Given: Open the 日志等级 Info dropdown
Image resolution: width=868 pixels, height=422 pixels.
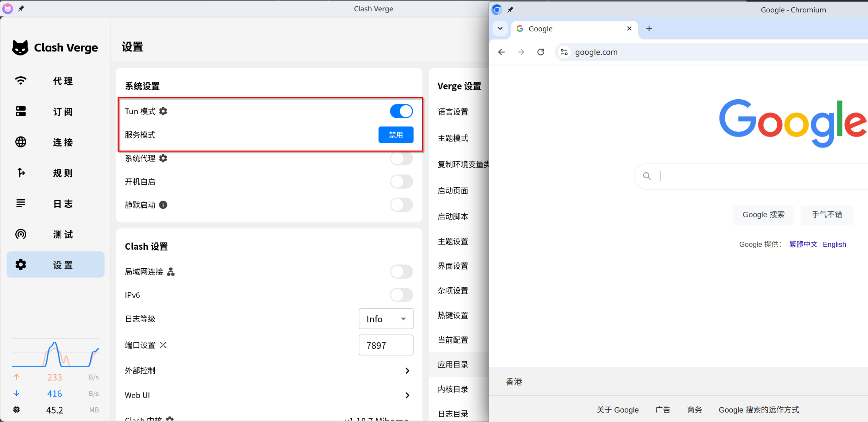Looking at the screenshot, I should coord(386,319).
